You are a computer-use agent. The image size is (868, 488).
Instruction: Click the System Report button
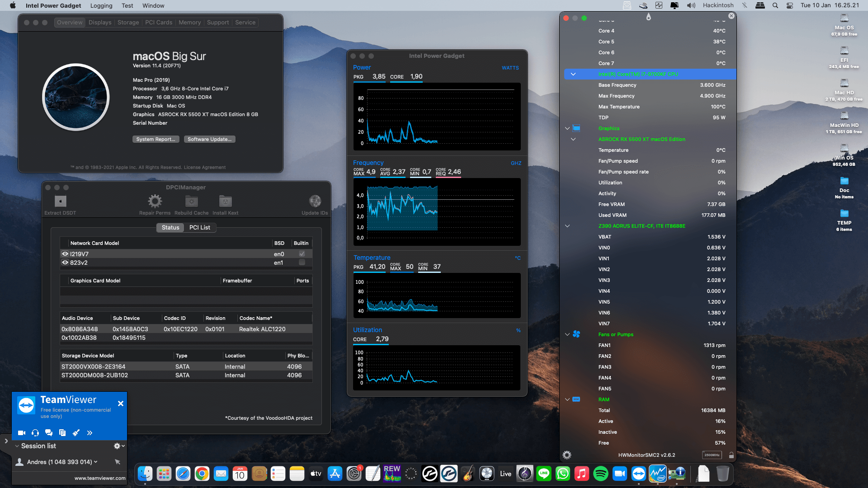click(x=156, y=139)
